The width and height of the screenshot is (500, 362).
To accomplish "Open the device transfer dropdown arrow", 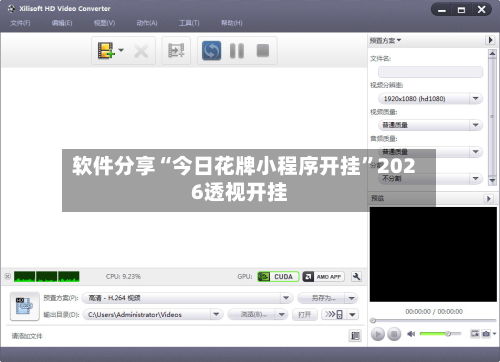I will tap(353, 314).
